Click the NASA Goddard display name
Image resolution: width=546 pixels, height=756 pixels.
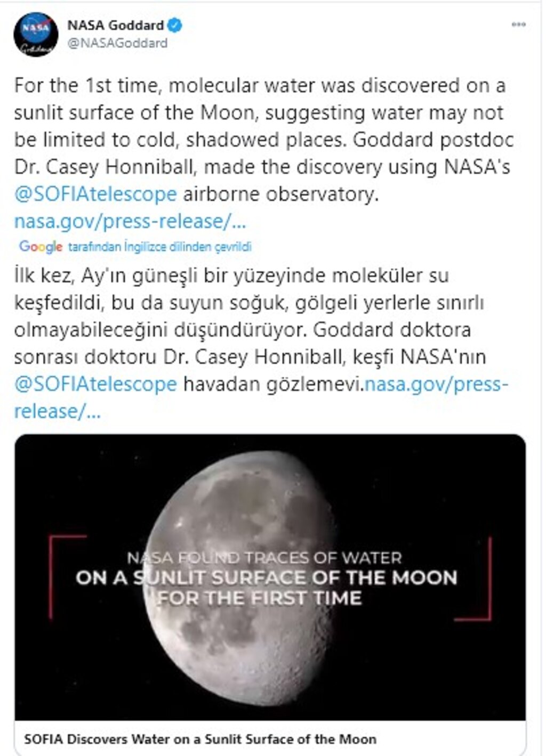(115, 25)
